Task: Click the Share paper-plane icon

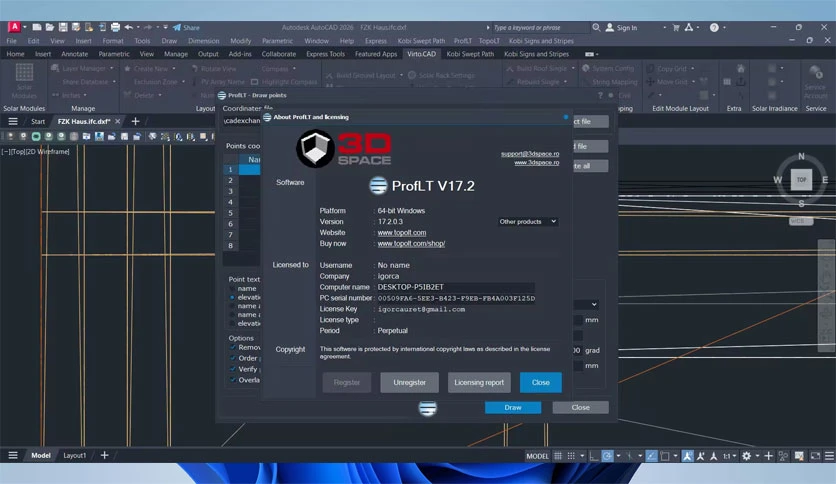Action: [x=177, y=28]
